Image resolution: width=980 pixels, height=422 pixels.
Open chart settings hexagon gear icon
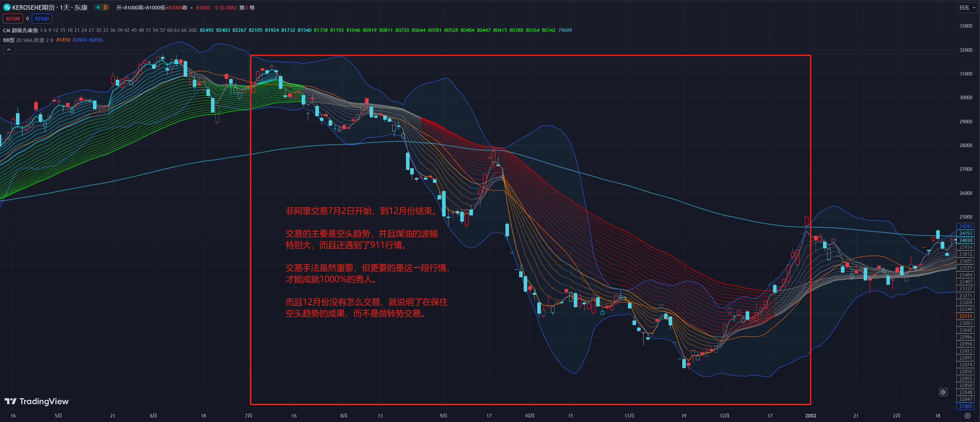pyautogui.click(x=967, y=415)
